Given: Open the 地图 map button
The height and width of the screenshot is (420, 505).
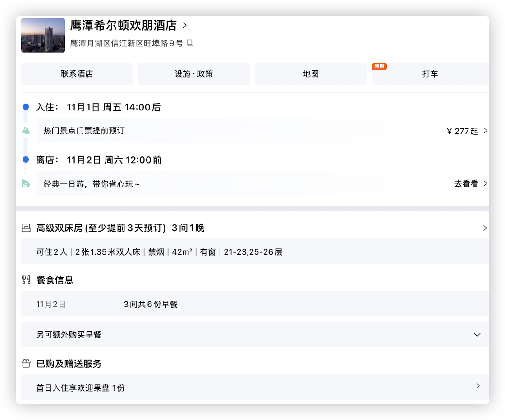Looking at the screenshot, I should pos(311,74).
